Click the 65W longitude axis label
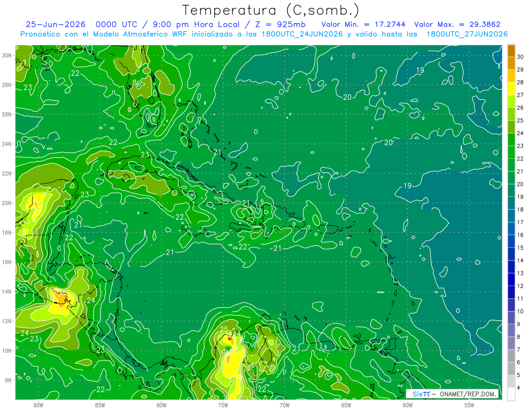532x411 pixels. (x=346, y=405)
